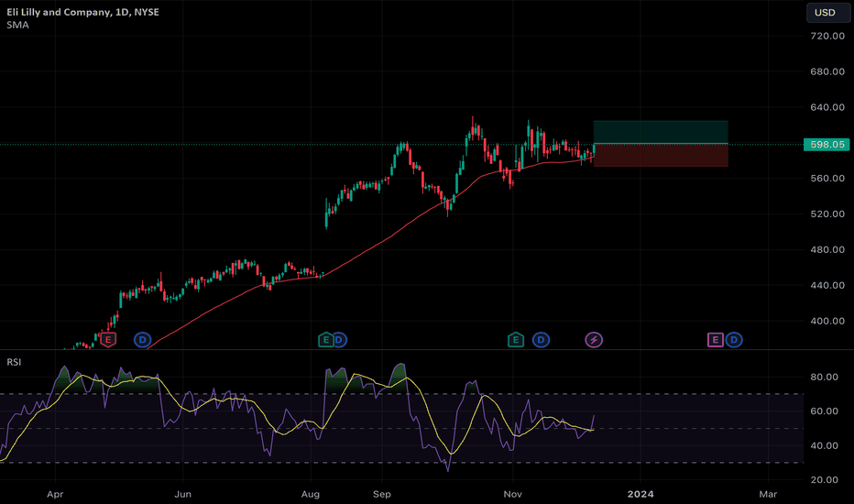Click the November dividend D marker

pos(541,340)
